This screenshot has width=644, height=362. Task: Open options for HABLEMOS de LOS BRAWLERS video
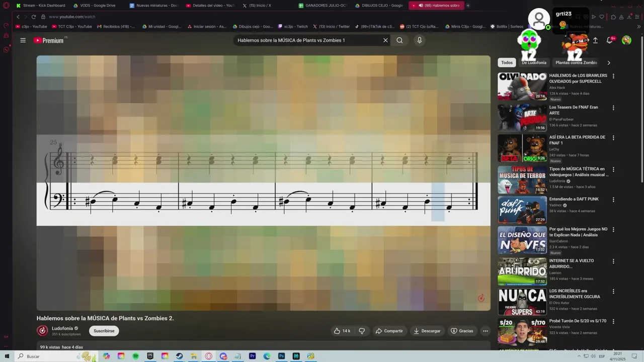point(613,76)
